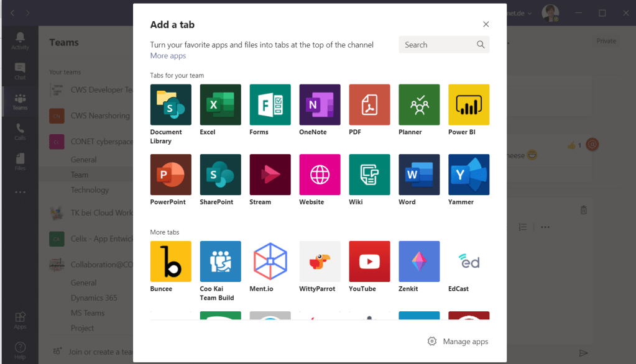Image resolution: width=636 pixels, height=364 pixels.
Task: Open Calls from the left rail
Action: tap(20, 132)
